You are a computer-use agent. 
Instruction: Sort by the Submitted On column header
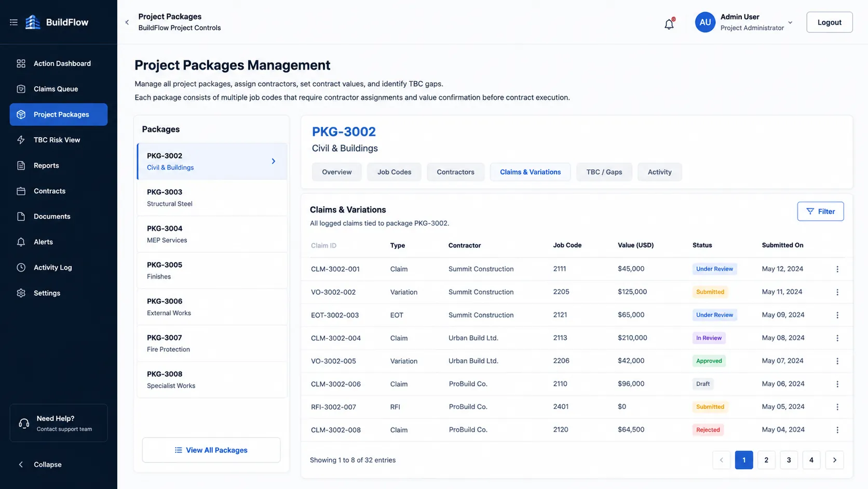point(782,245)
